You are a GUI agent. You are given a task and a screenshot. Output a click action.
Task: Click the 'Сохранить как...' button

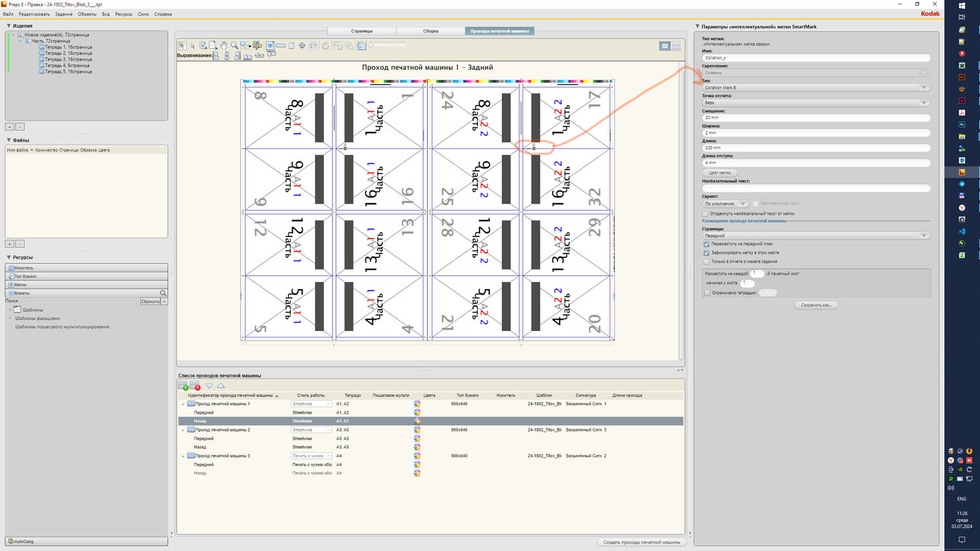point(817,305)
